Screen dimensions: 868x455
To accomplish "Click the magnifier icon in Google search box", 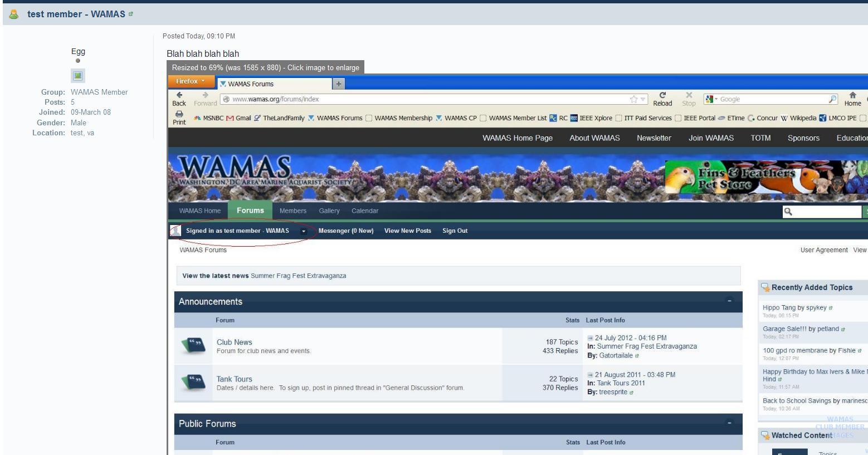I will tap(833, 99).
